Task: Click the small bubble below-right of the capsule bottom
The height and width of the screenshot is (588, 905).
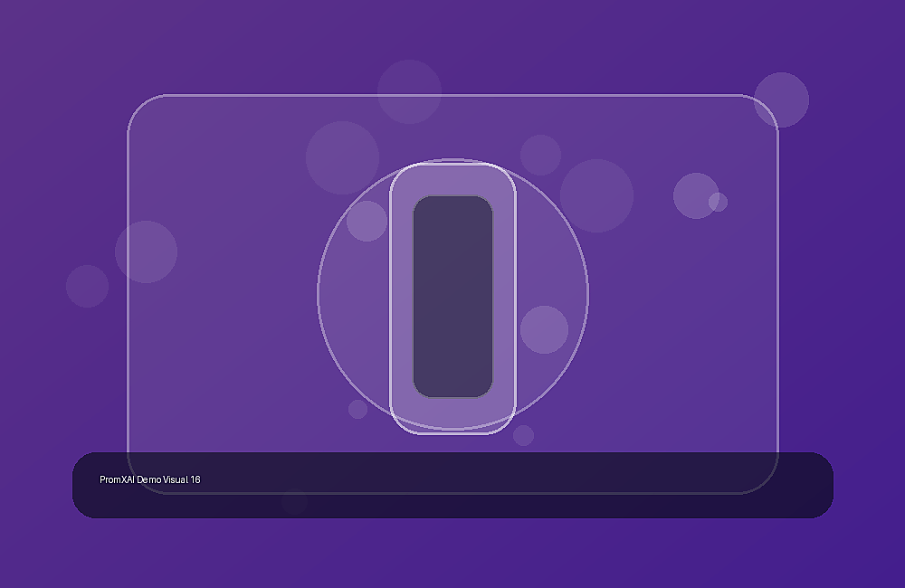Action: click(x=523, y=436)
